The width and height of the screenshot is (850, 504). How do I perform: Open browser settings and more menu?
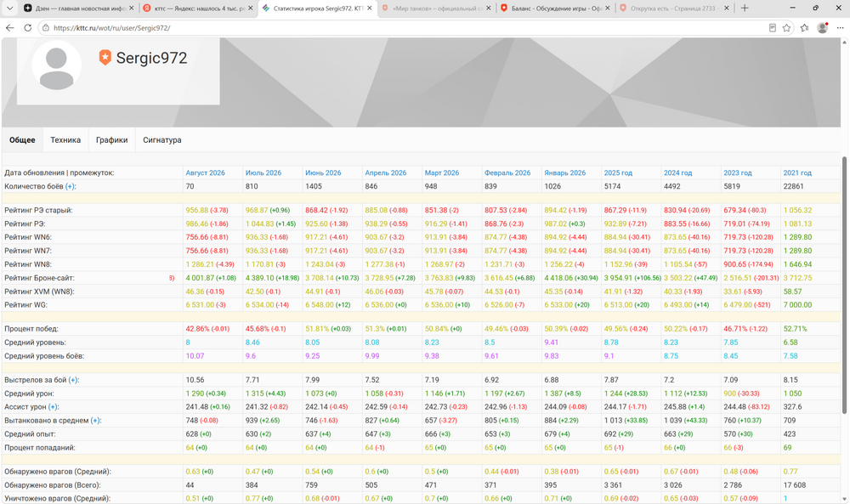pos(841,28)
